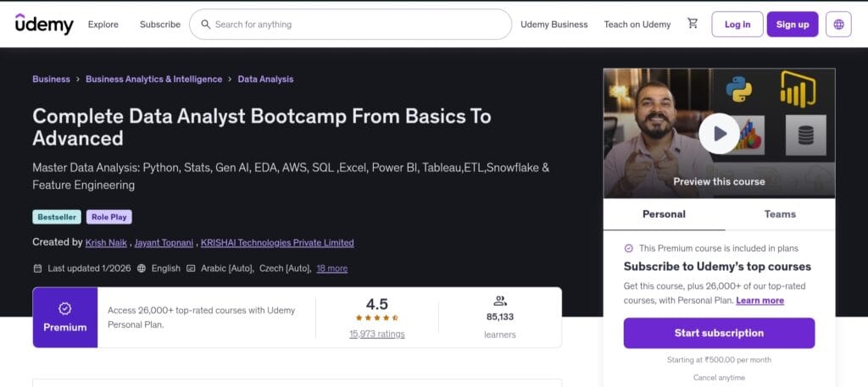Open Jayant Topnani instructor profile
The image size is (868, 387).
pos(164,243)
